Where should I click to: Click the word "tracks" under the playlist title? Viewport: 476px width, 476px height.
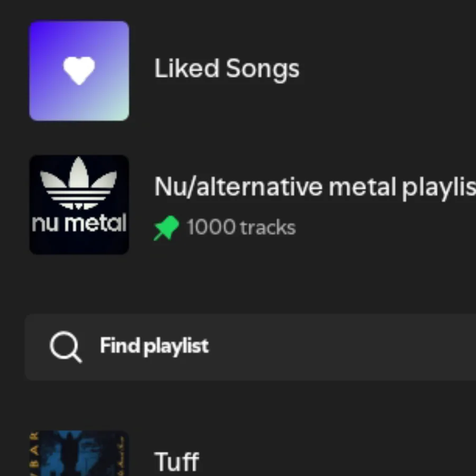pos(268,228)
